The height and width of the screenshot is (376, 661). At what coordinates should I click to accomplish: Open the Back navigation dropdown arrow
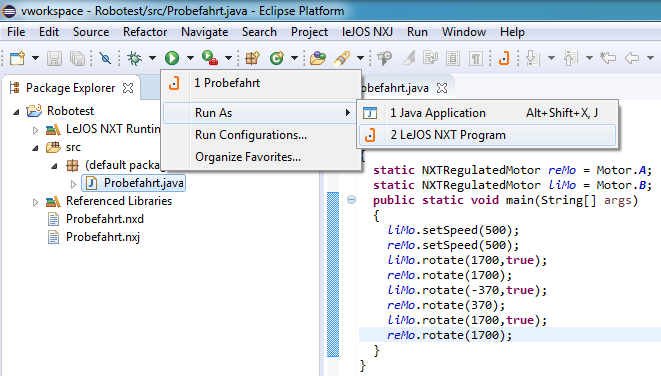pos(650,58)
